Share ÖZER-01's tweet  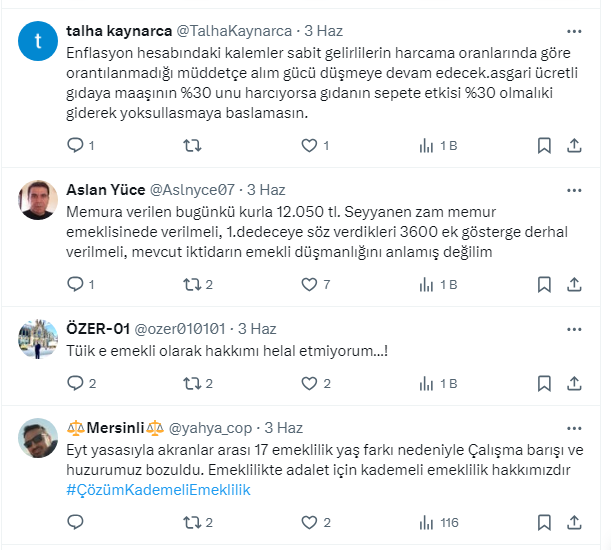pos(575,383)
